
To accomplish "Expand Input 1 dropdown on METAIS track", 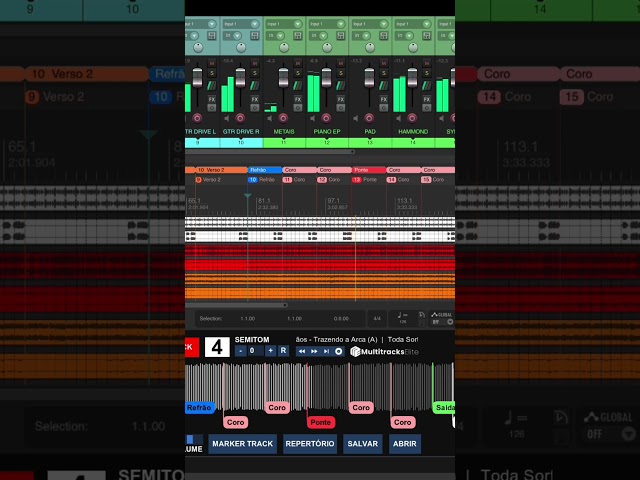I will coord(298,24).
